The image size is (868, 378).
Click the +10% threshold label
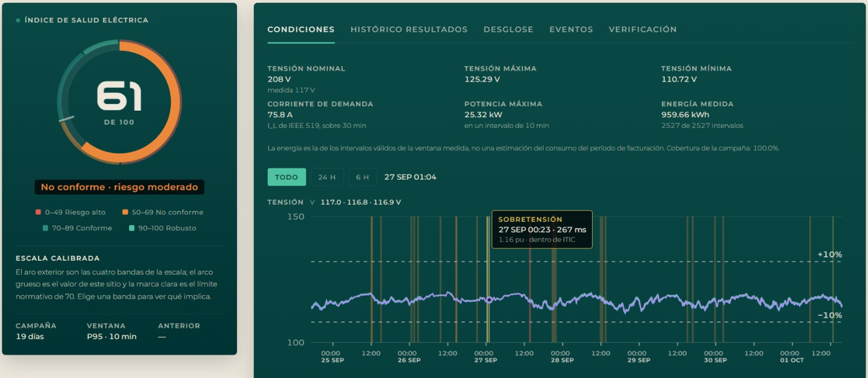tap(830, 255)
